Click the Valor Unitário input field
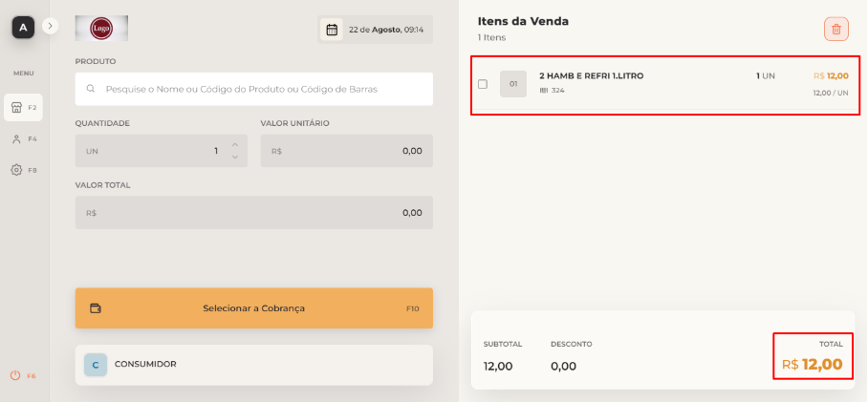Image resolution: width=868 pixels, height=402 pixels. (347, 151)
